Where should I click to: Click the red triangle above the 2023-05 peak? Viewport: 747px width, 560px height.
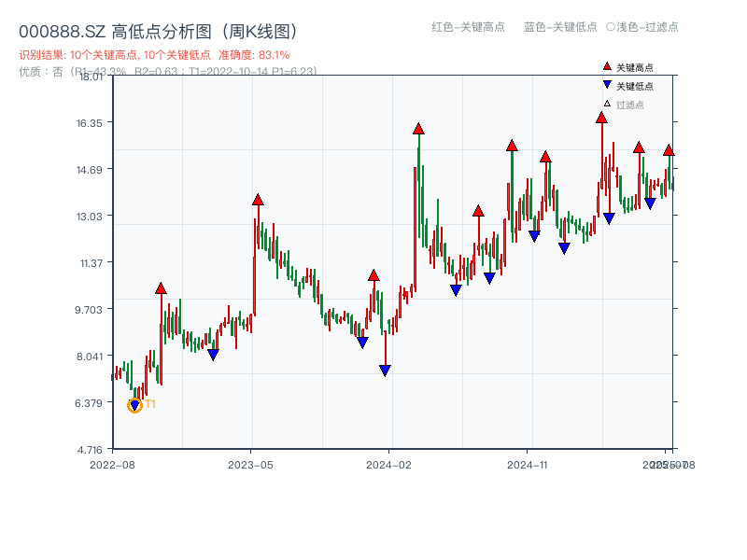257,199
